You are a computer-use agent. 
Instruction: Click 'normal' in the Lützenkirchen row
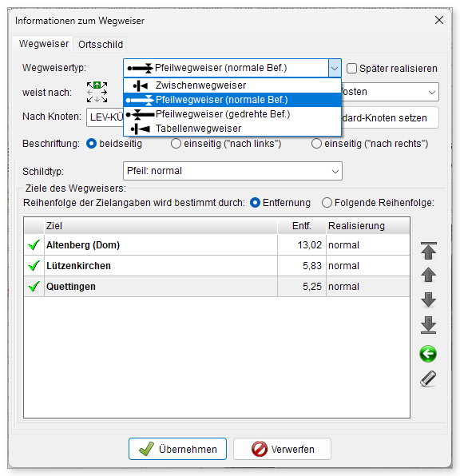(343, 266)
